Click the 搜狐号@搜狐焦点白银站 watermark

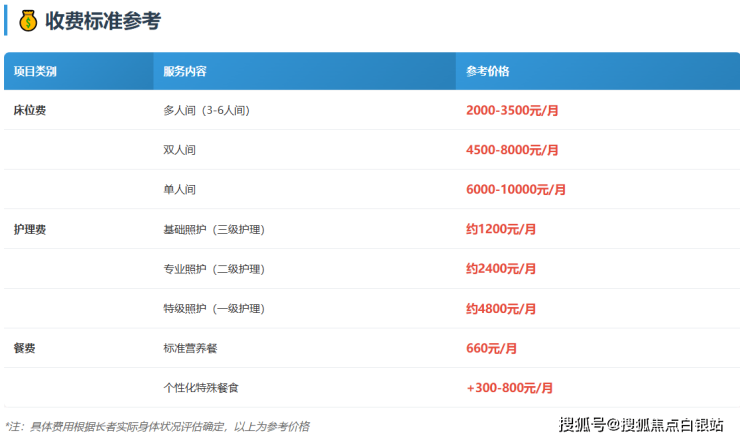641,424
